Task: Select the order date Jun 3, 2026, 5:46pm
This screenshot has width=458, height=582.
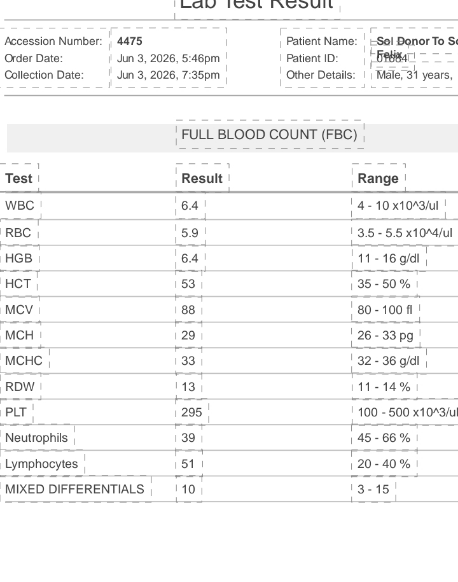Action: (x=168, y=58)
